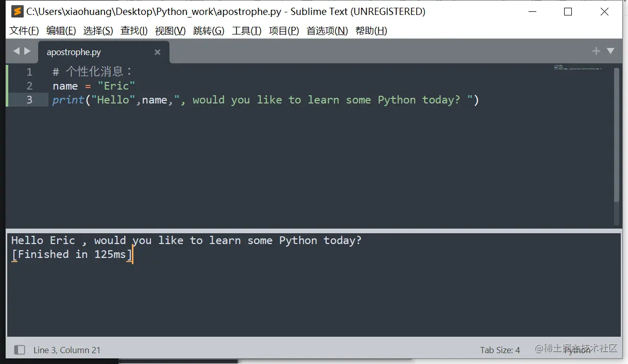Screen dimensions: 628x364
Task: Click the Sublime Text app icon in title bar
Action: point(18,11)
